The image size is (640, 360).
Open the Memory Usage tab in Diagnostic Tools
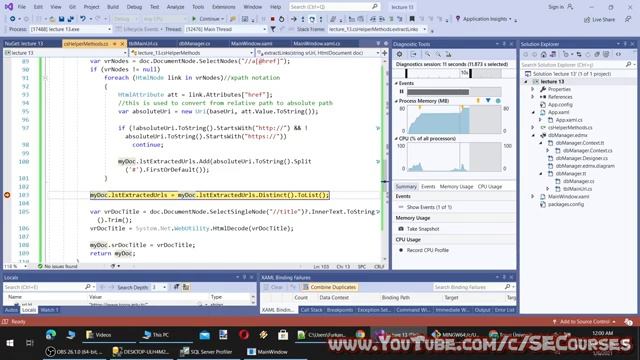pyautogui.click(x=456, y=187)
